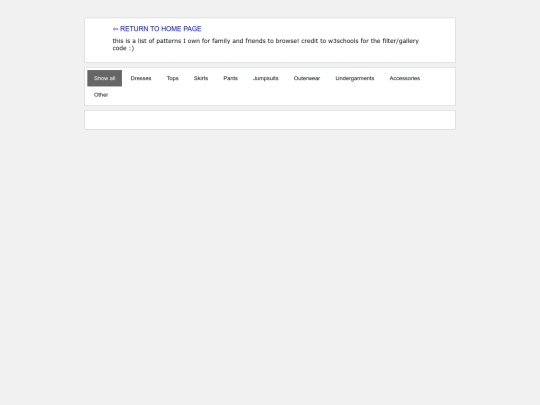Viewport: 540px width, 405px height.
Task: Click the blank gray page background area
Action: point(270,262)
